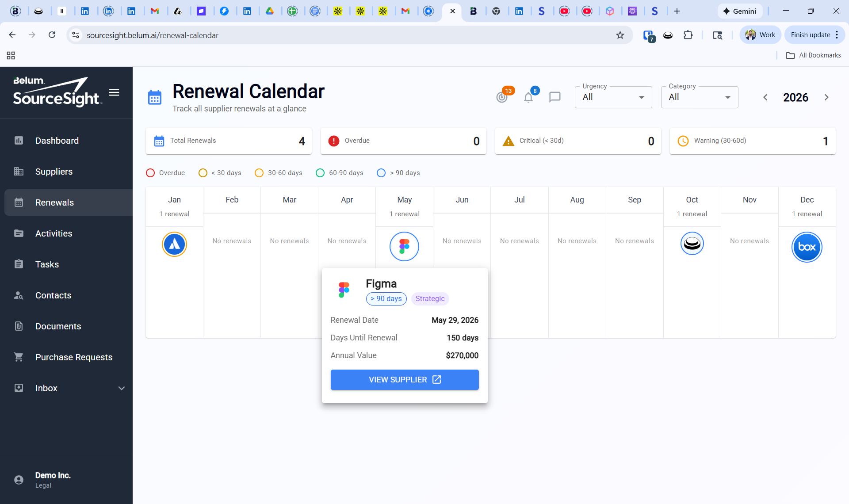The width and height of the screenshot is (849, 504).
Task: Click the browser address bar
Action: [310, 35]
